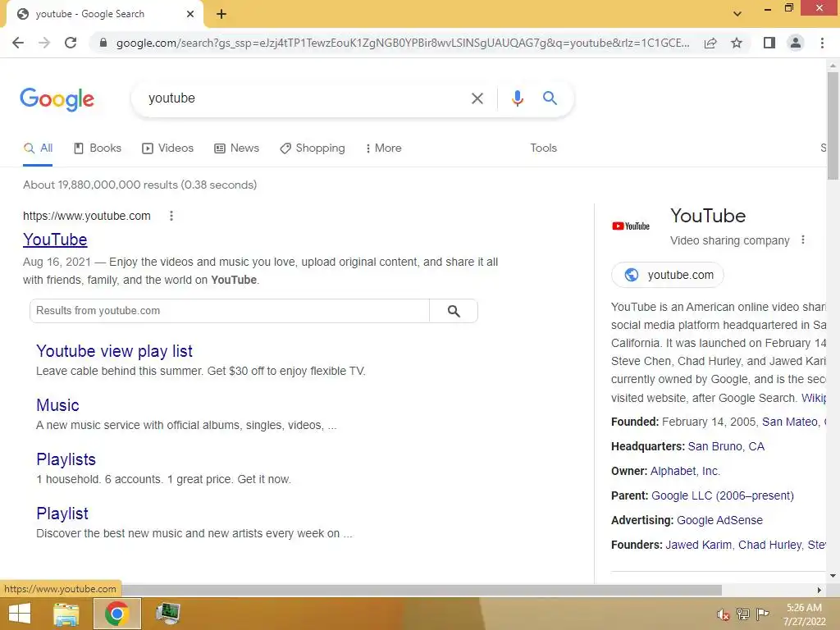Screen dimensions: 840x630
Task: Open the Music sitelink
Action: tap(58, 405)
